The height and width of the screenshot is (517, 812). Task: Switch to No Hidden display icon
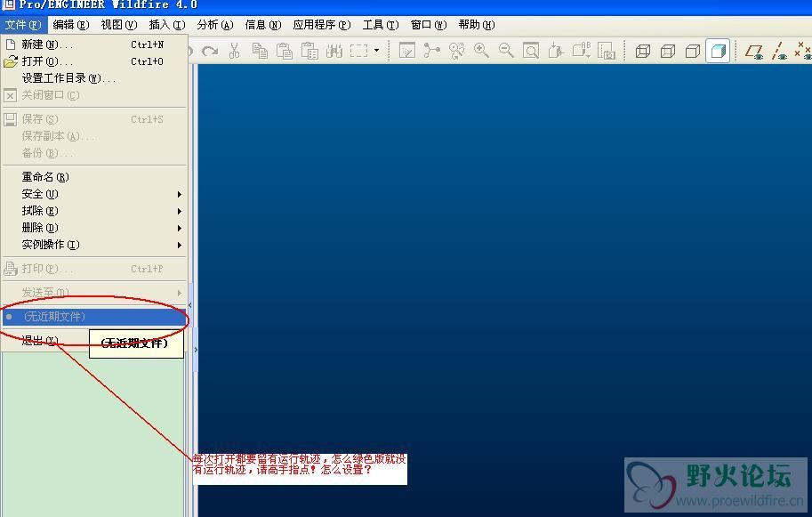tap(692, 51)
